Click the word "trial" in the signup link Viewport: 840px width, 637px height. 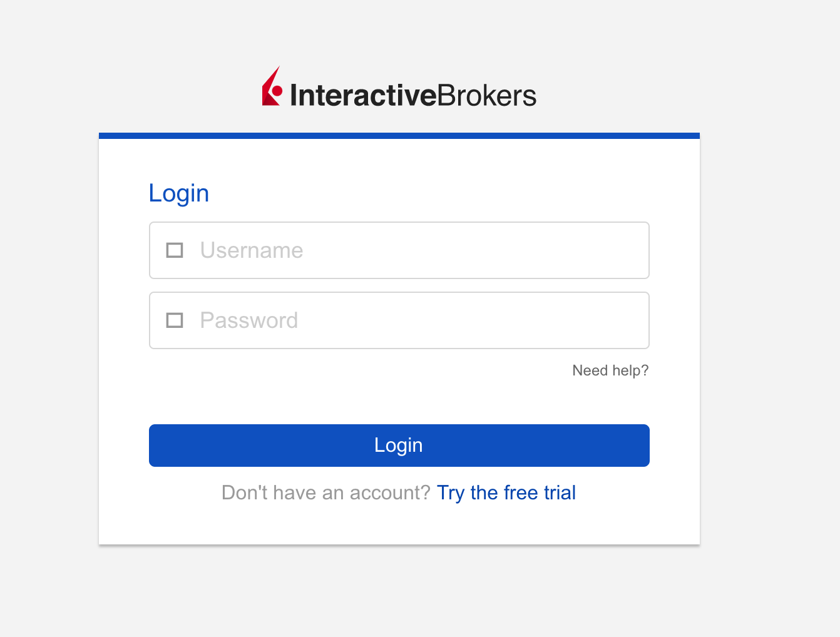click(560, 492)
